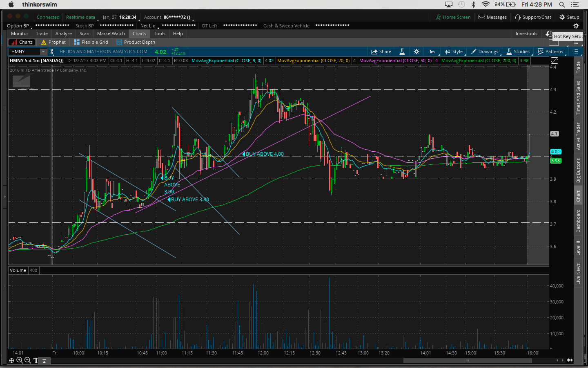Toggle Flexible Grid layout
The width and height of the screenshot is (588, 368).
tap(91, 42)
